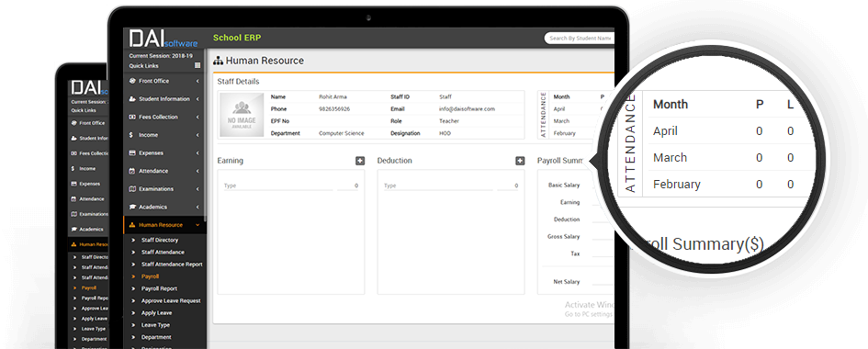The width and height of the screenshot is (868, 349).
Task: Click the Expenses icon on the back tablet
Action: (x=73, y=184)
